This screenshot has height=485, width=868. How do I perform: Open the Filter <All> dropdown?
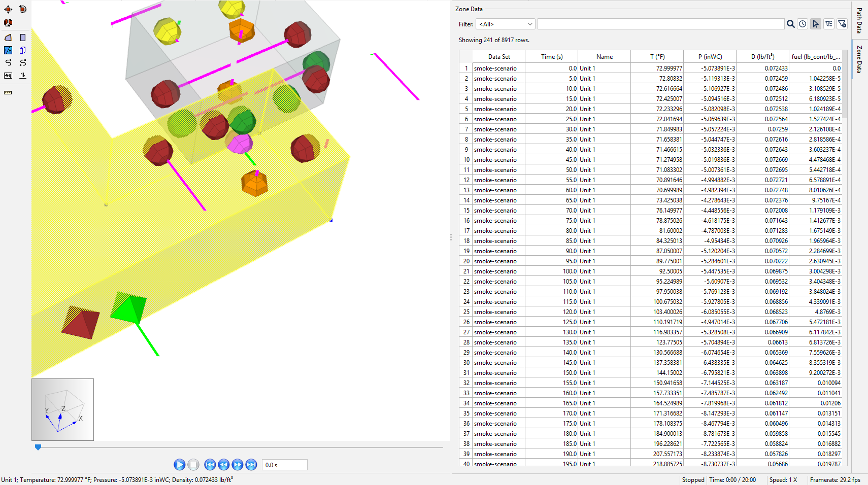tap(506, 24)
